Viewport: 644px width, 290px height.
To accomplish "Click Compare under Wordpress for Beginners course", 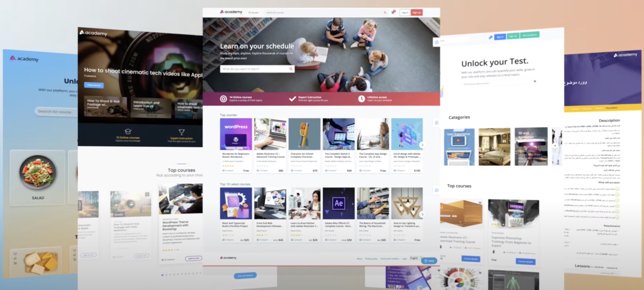I will pos(228,171).
